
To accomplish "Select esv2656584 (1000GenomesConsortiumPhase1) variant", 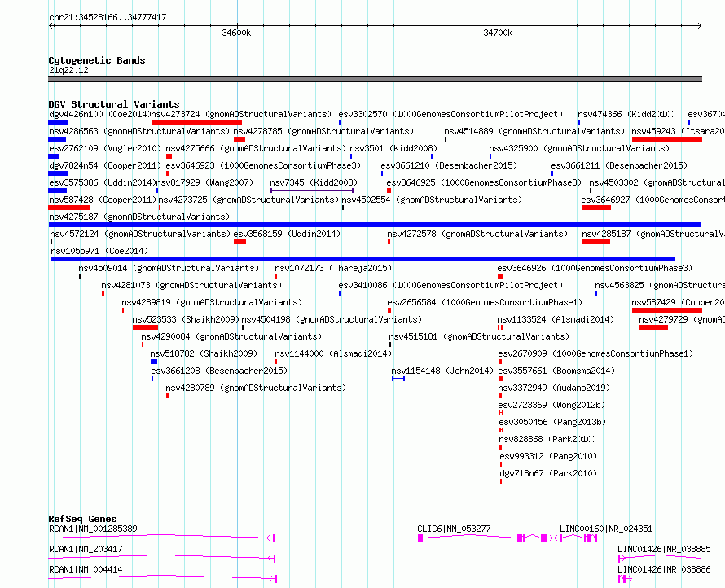I will [x=485, y=302].
